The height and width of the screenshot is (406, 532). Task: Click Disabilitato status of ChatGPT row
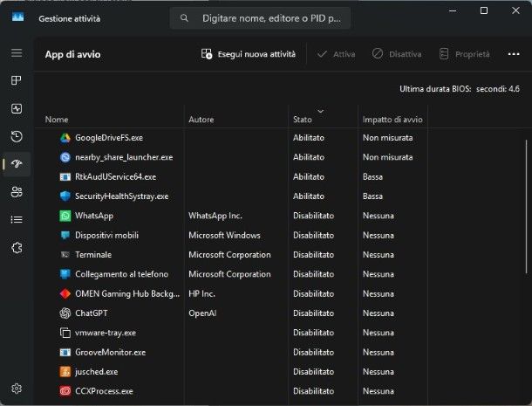[313, 313]
